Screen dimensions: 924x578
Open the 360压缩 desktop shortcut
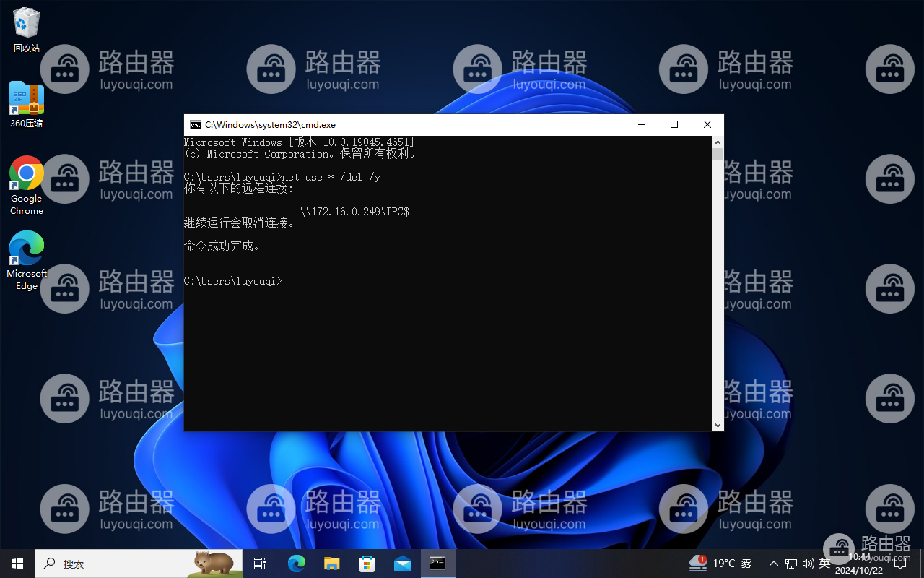click(27, 105)
